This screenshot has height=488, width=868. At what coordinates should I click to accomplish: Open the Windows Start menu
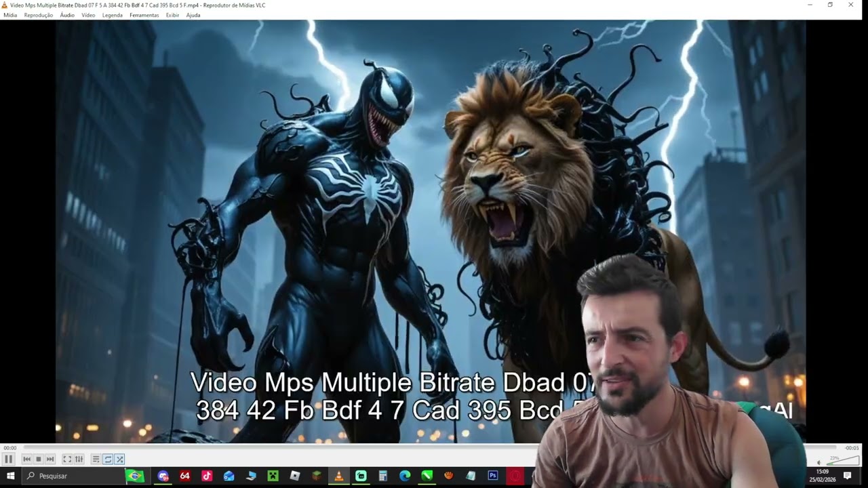10,476
